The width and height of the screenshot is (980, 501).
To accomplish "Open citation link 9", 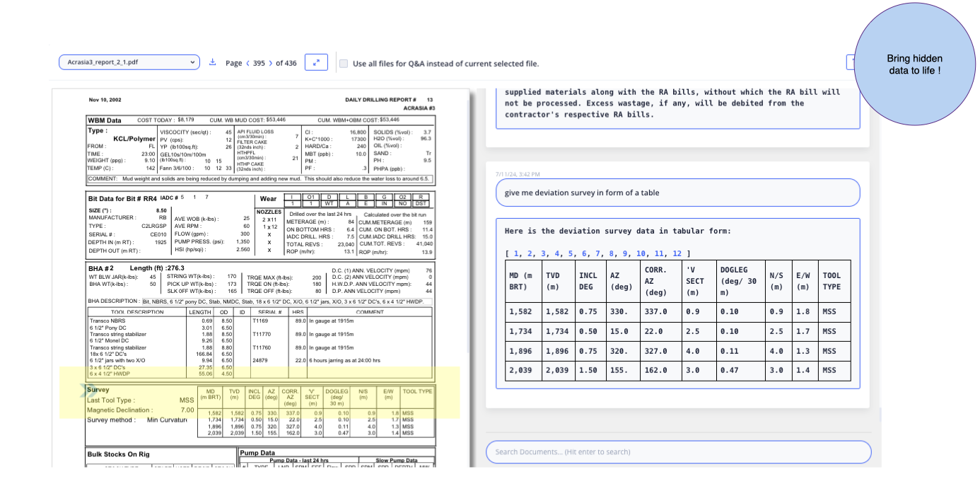I will pyautogui.click(x=626, y=253).
